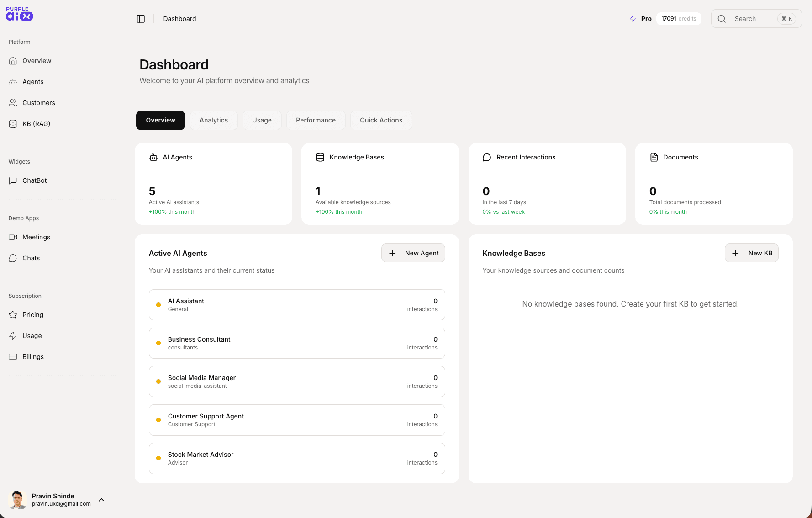The width and height of the screenshot is (812, 518).
Task: Click the New KB button
Action: tap(752, 253)
